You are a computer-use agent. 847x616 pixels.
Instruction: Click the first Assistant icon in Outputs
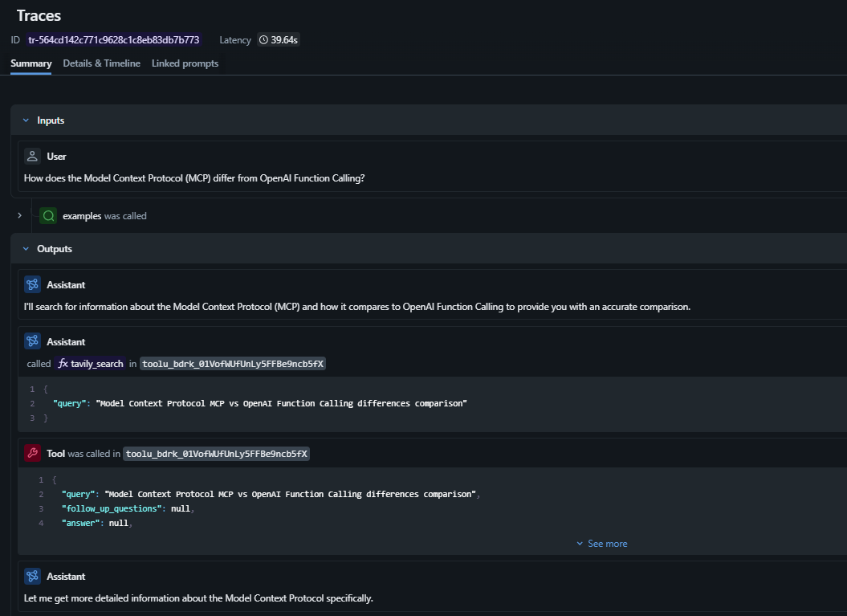[32, 285]
